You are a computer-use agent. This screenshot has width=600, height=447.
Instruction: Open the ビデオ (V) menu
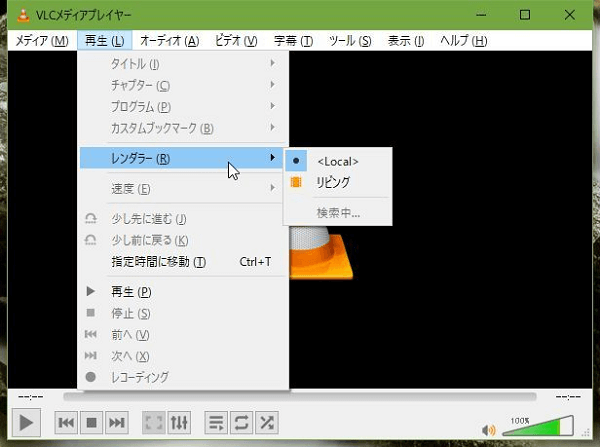(x=236, y=41)
